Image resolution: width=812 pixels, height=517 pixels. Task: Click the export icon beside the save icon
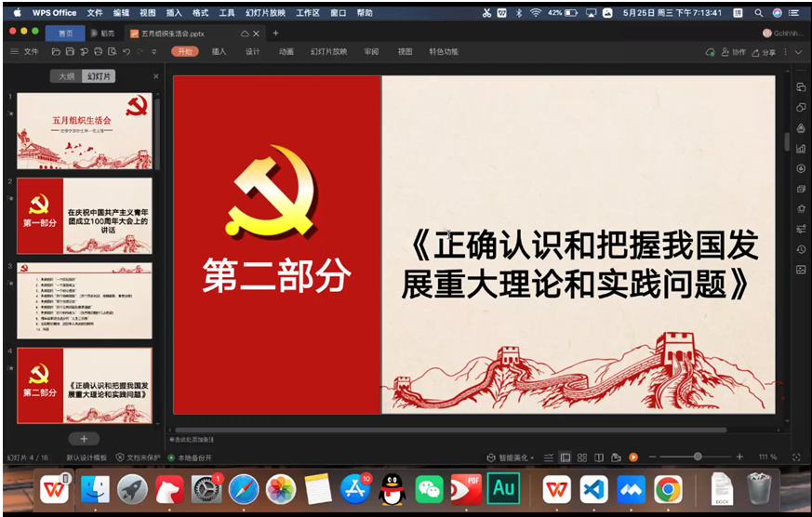(84, 52)
